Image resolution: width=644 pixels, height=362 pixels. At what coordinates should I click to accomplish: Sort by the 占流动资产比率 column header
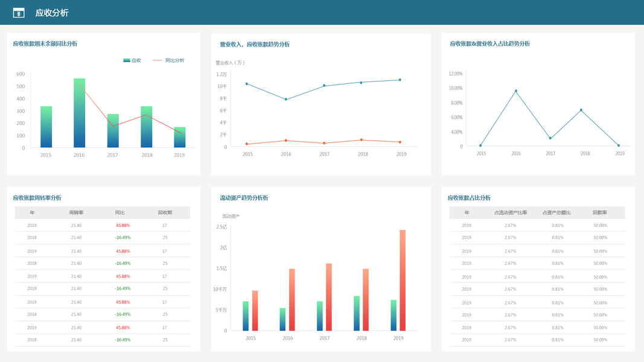point(511,212)
